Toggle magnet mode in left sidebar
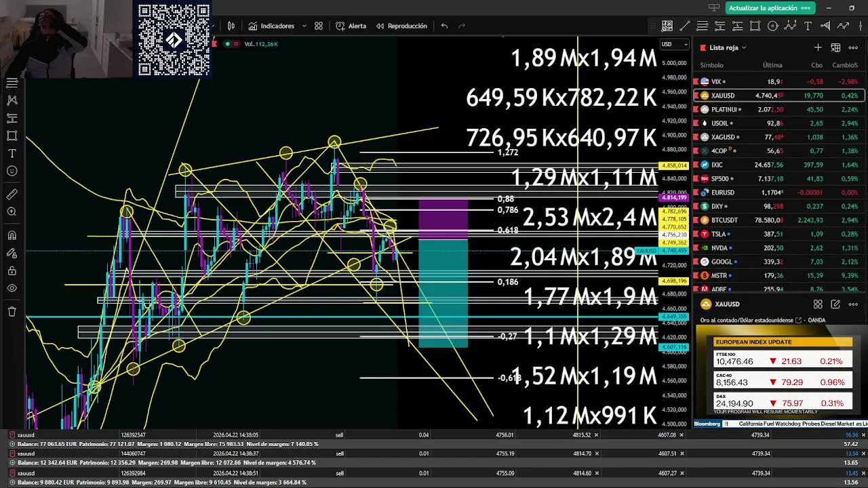The image size is (868, 488). (12, 235)
